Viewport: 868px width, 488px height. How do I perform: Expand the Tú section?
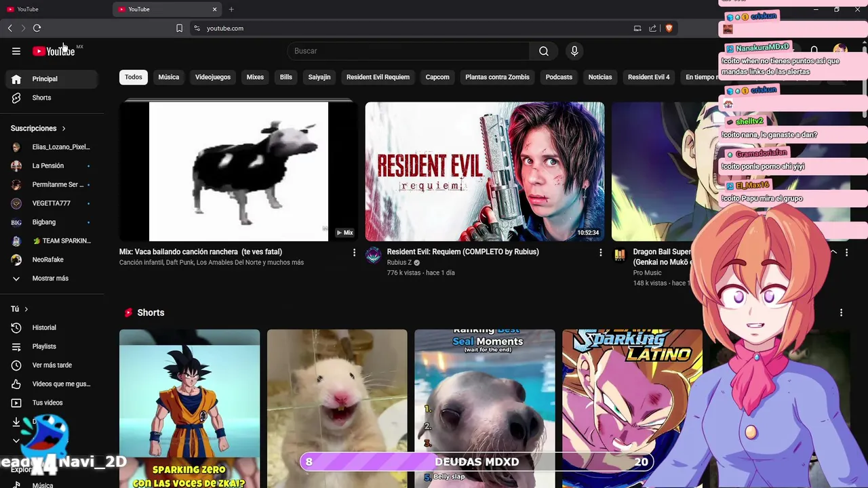point(20,309)
